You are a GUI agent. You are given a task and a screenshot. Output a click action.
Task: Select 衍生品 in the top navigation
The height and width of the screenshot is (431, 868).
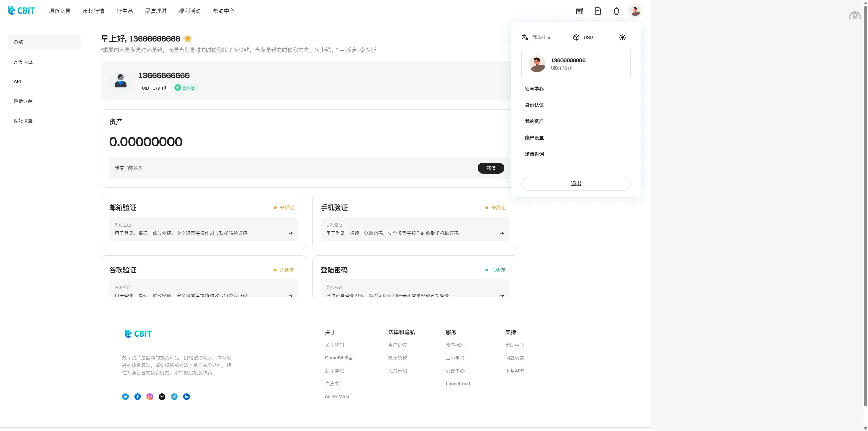tap(124, 11)
